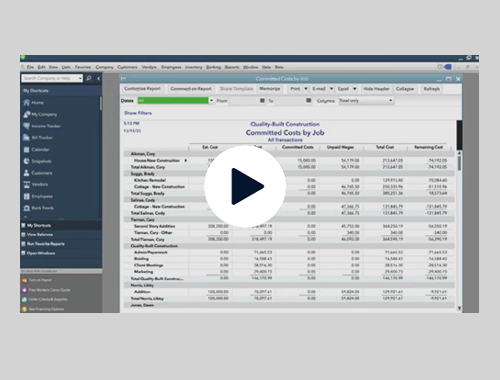Screen dimensions: 500x380
Task: Open the Vendors menu
Action: (149, 67)
